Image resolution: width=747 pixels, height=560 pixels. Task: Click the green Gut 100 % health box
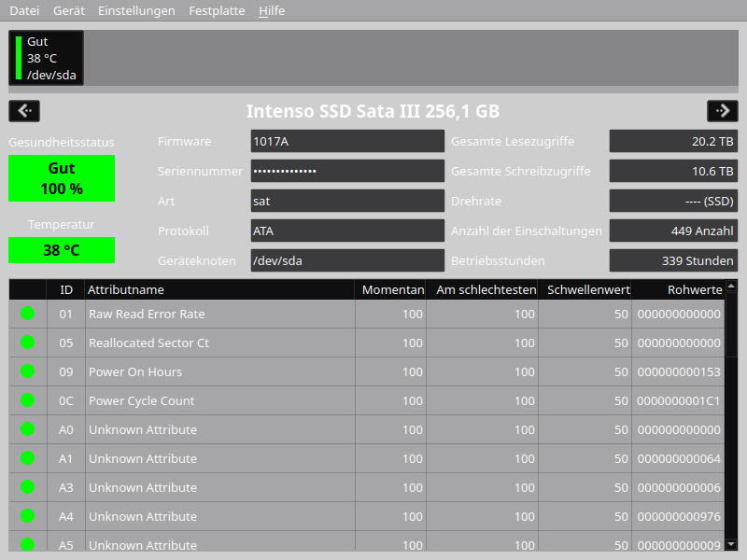click(62, 178)
